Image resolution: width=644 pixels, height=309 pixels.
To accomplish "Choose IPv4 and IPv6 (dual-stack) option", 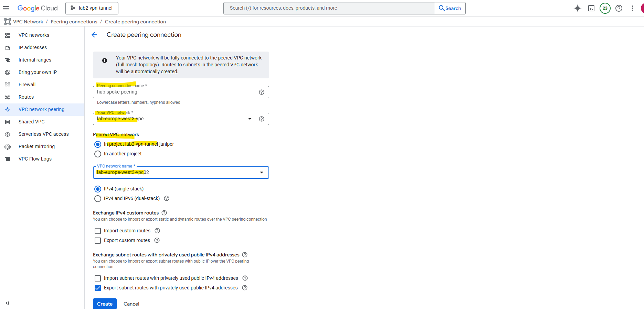I will pyautogui.click(x=98, y=199).
